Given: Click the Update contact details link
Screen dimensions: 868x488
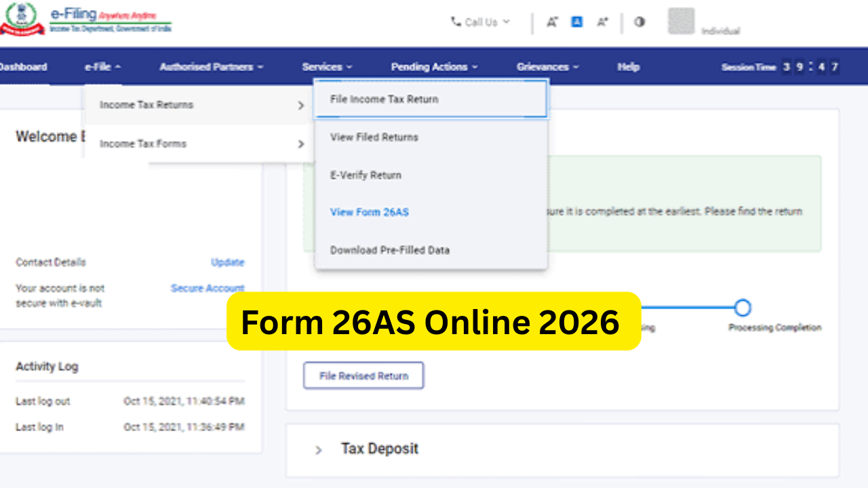Looking at the screenshot, I should coord(227,262).
